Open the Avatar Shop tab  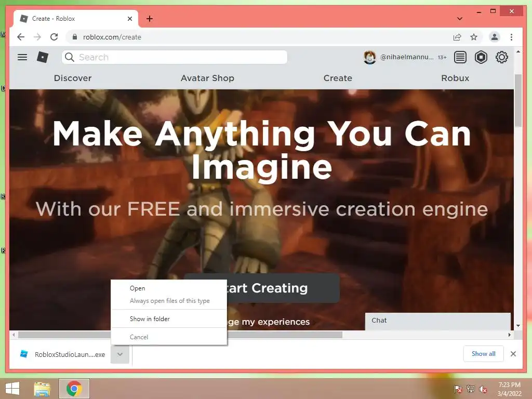click(x=207, y=78)
